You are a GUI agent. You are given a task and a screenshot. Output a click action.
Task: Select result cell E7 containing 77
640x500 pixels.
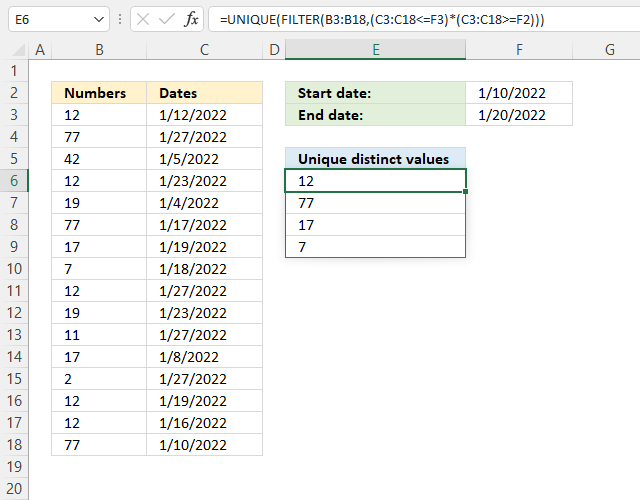376,203
